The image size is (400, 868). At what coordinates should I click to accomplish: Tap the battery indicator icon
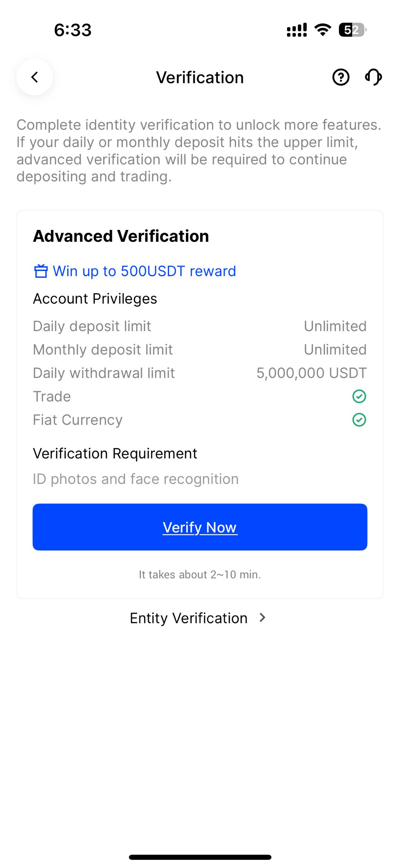(352, 30)
